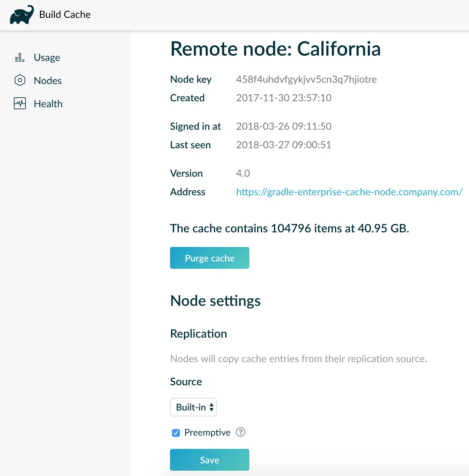Open the gradle-enterprise-cache-node address link
Screen dimensions: 469x476
pyautogui.click(x=349, y=192)
